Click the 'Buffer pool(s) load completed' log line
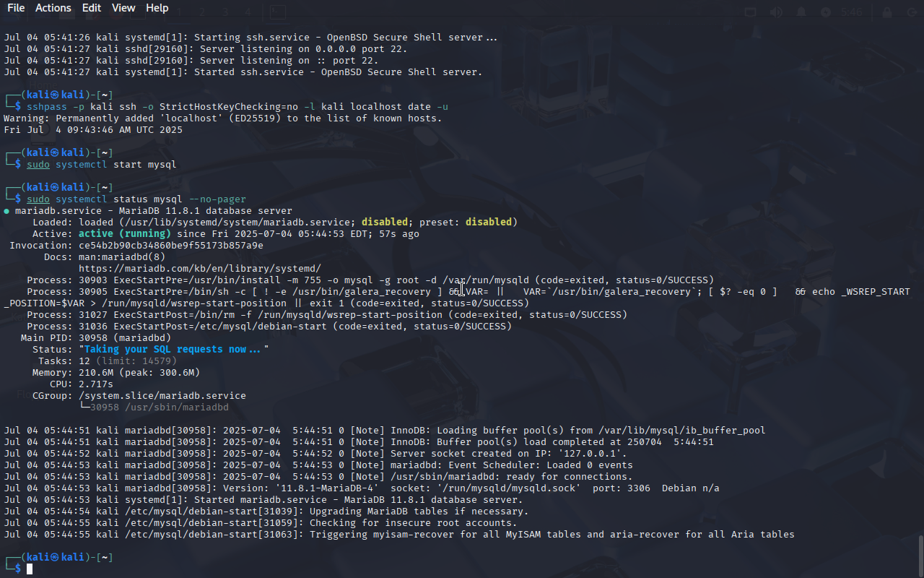924x578 pixels. click(359, 441)
